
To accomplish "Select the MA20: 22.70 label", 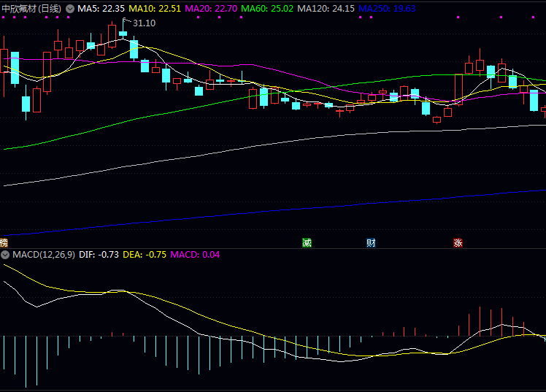I will pyautogui.click(x=211, y=9).
